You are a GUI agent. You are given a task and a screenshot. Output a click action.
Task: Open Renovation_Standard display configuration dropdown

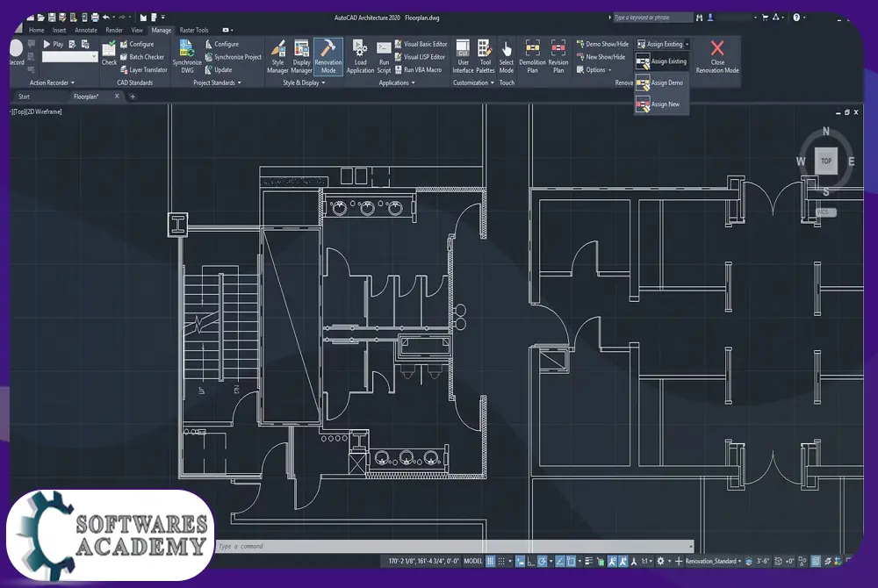[x=713, y=561]
